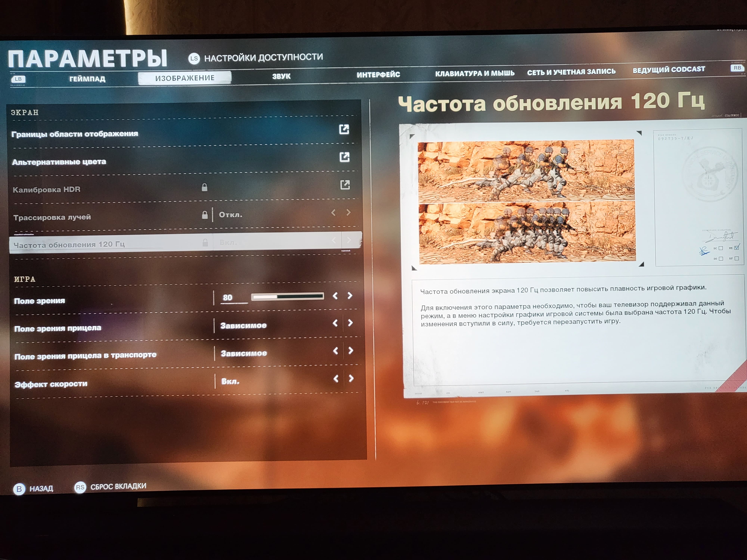The width and height of the screenshot is (747, 560).
Task: Click HDR calibration external link icon
Action: 345,185
